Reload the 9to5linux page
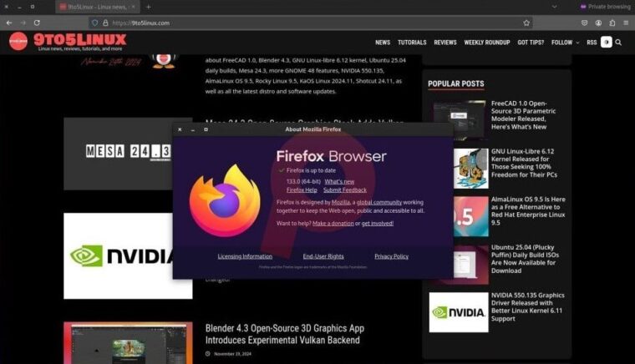This screenshot has width=635, height=364. [37, 23]
